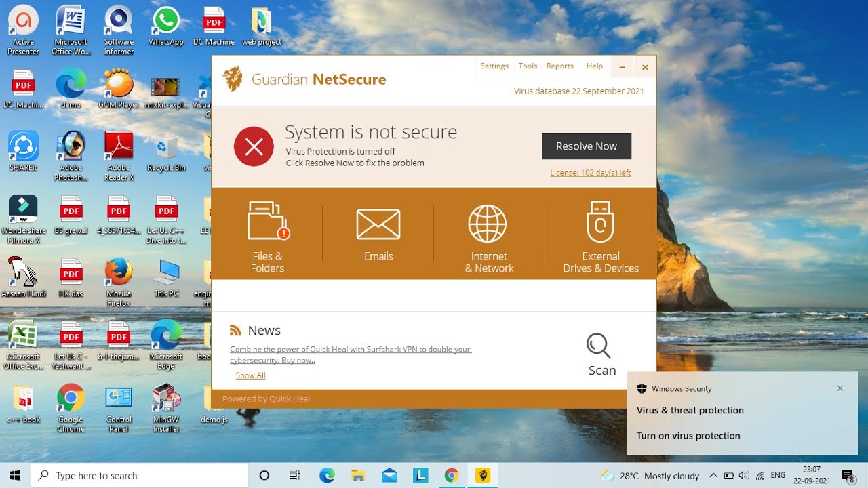
Task: Click Show All news link
Action: tap(250, 375)
